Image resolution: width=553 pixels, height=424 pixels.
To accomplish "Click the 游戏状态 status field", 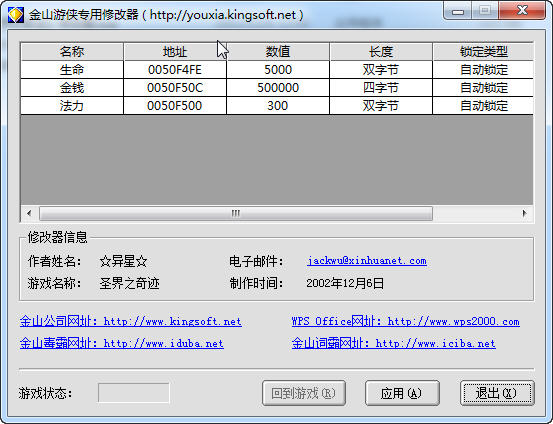I will tap(134, 393).
